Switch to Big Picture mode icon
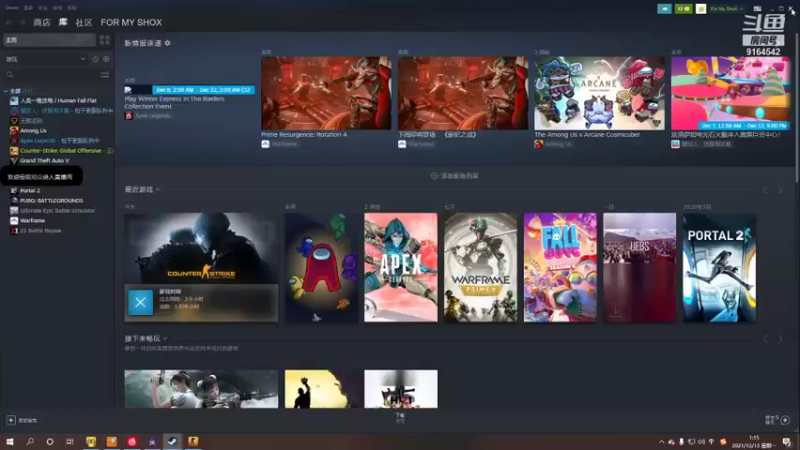This screenshot has height=450, width=800. (757, 9)
